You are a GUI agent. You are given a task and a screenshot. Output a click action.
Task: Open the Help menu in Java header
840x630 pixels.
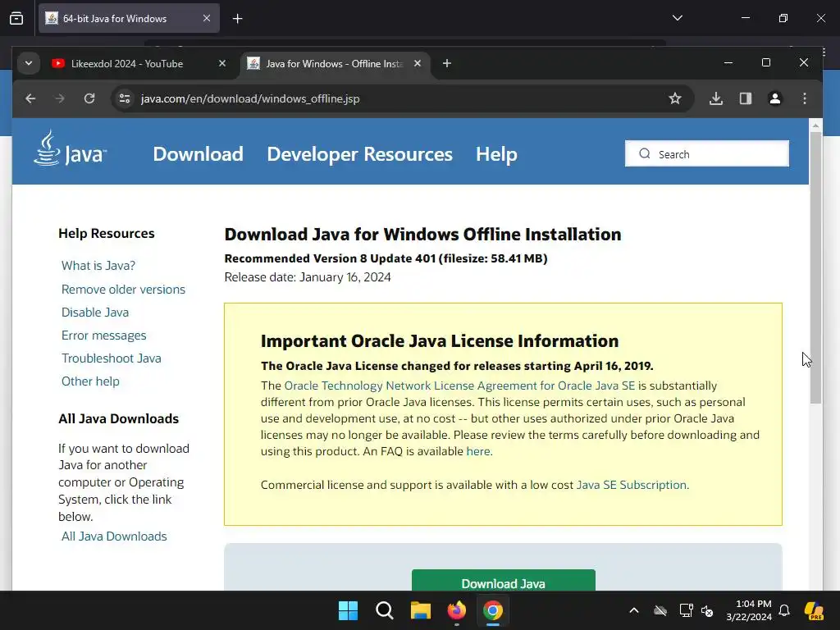click(496, 154)
